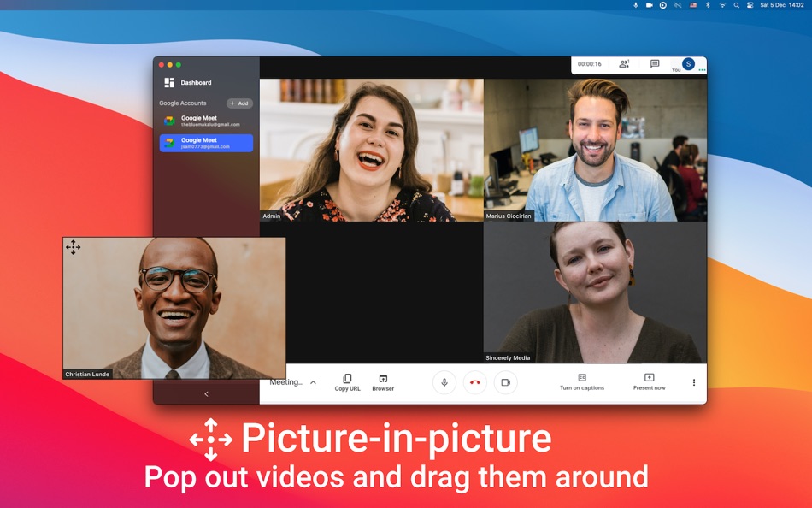This screenshot has width=812, height=508.
Task: Open the three-dot more options menu
Action: pyautogui.click(x=694, y=382)
